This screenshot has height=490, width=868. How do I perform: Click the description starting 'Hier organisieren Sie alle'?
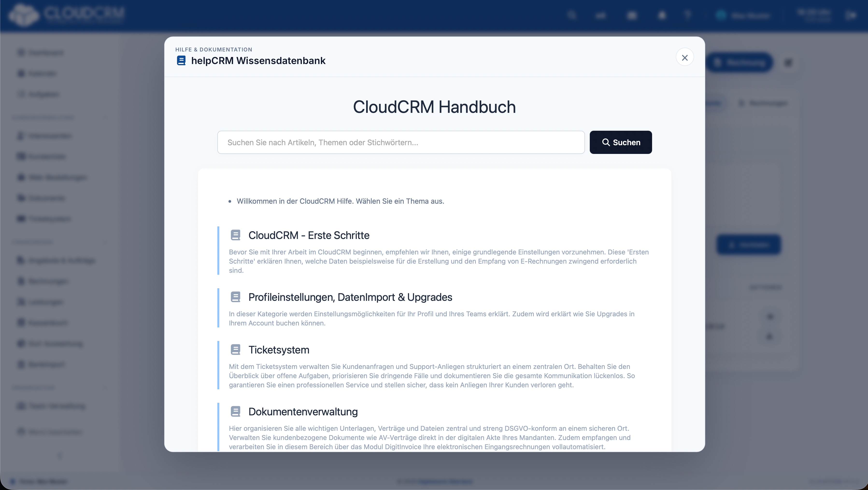430,437
